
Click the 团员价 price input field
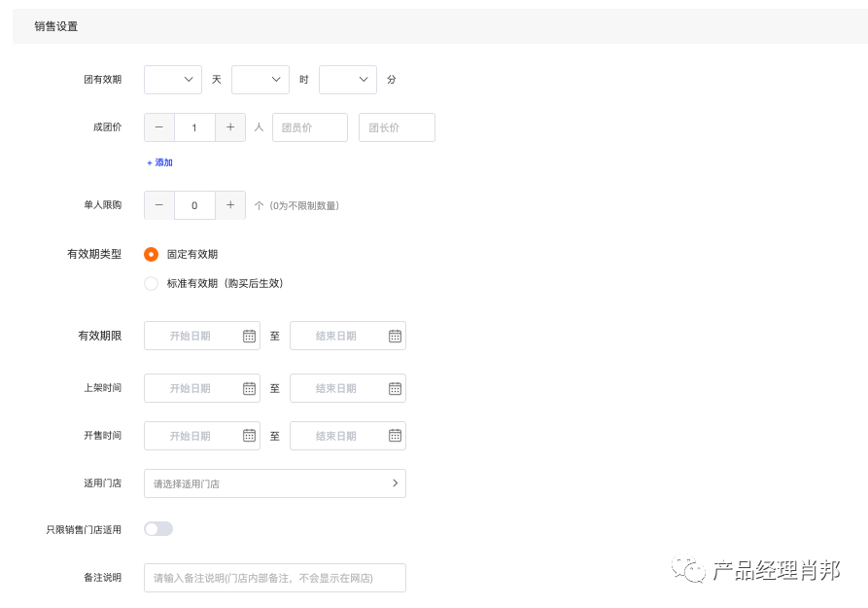tap(309, 127)
